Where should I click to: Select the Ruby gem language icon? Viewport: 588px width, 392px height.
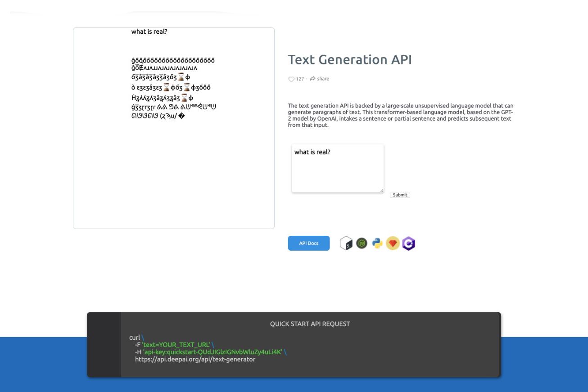coord(393,243)
